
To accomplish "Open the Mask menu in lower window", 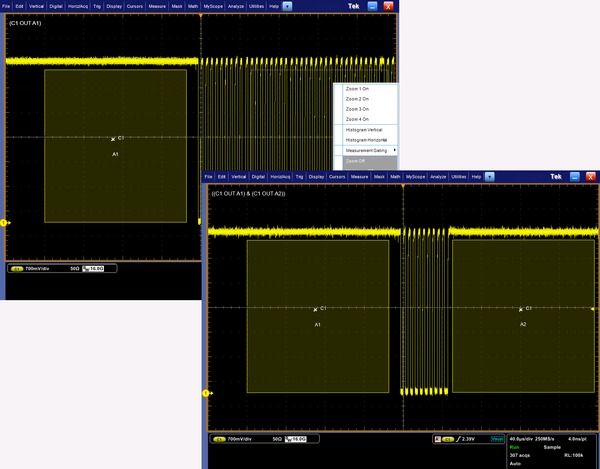I will 379,176.
